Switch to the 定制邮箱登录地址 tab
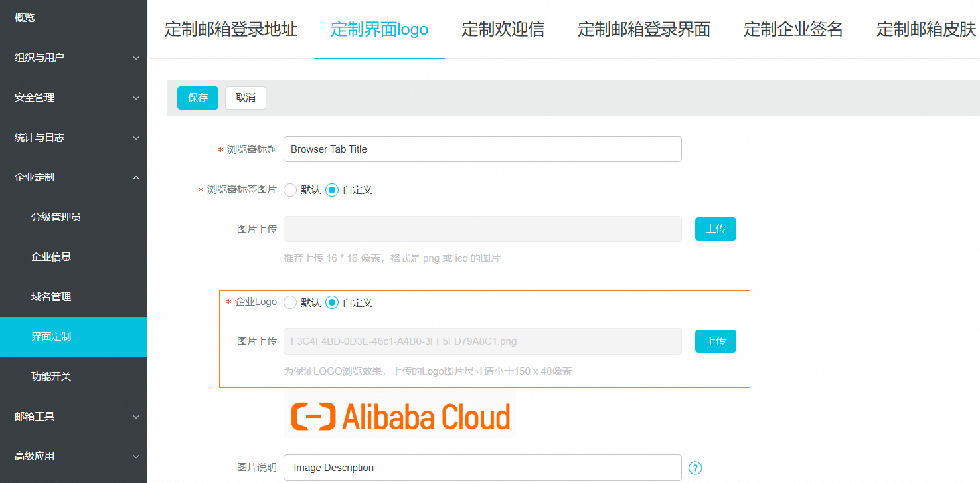Image resolution: width=980 pixels, height=483 pixels. click(231, 29)
